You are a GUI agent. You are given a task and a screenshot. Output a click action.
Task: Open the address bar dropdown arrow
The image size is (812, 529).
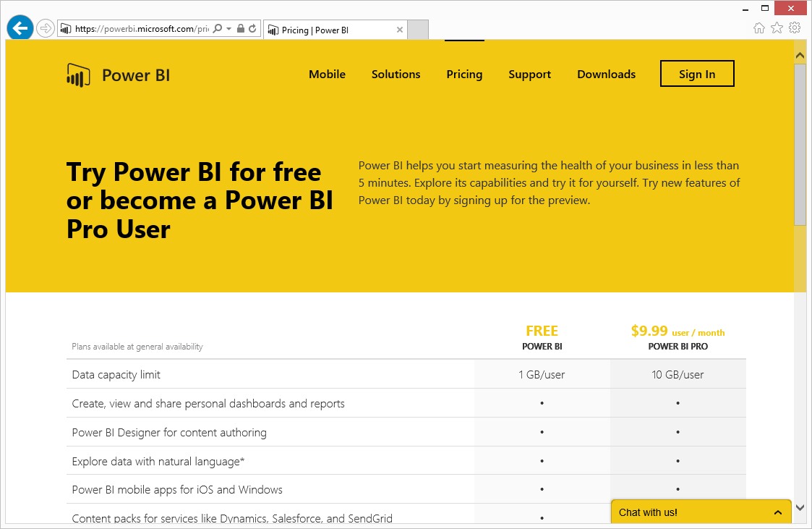[229, 28]
